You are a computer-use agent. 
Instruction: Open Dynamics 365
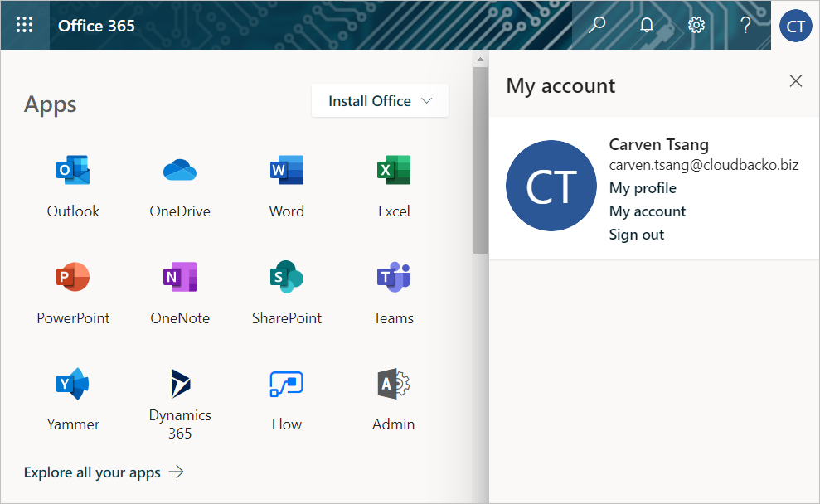click(x=180, y=384)
